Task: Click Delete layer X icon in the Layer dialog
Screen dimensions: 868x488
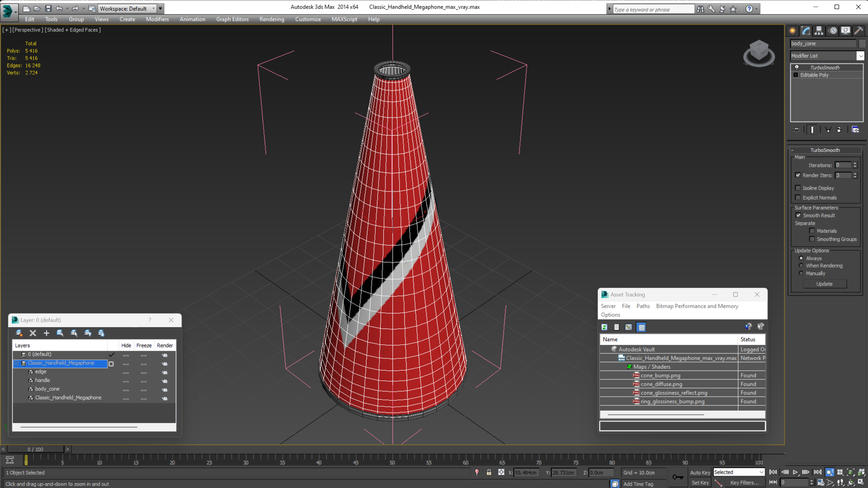Action: pyautogui.click(x=33, y=333)
